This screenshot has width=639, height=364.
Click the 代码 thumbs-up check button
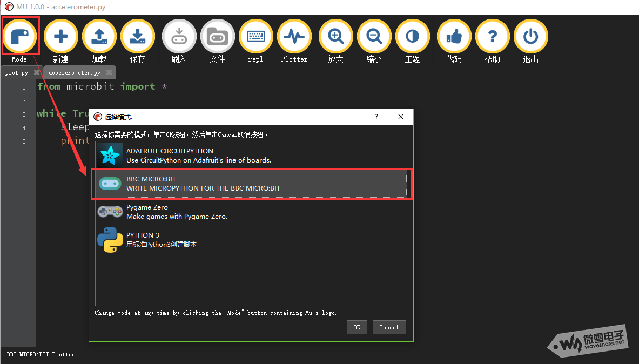(x=454, y=37)
